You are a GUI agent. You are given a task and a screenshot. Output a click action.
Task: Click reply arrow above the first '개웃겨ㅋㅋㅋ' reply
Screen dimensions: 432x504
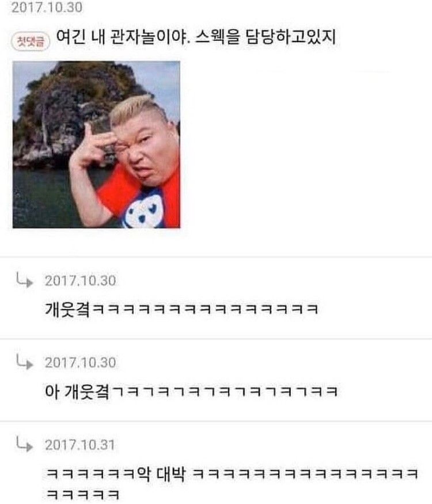[x=25, y=280]
